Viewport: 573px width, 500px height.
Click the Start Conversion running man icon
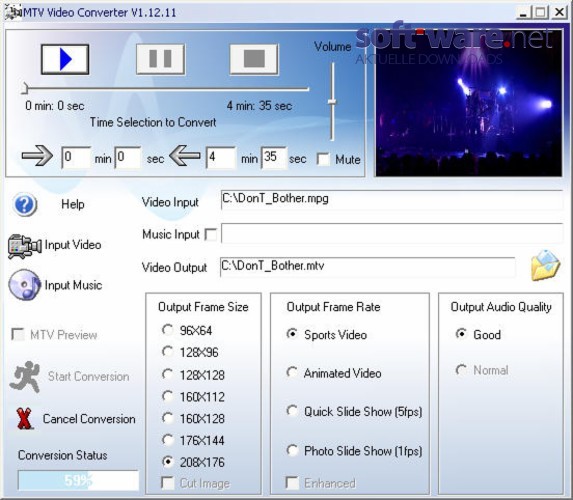(25, 377)
